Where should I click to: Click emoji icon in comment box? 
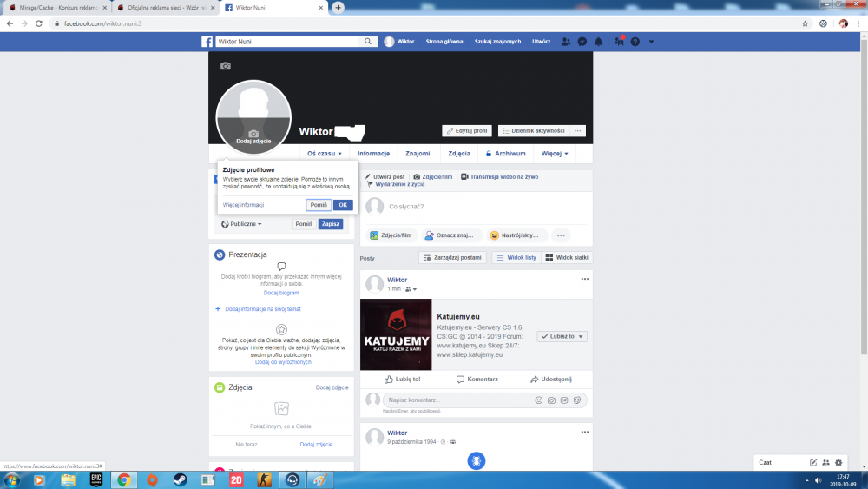click(539, 400)
